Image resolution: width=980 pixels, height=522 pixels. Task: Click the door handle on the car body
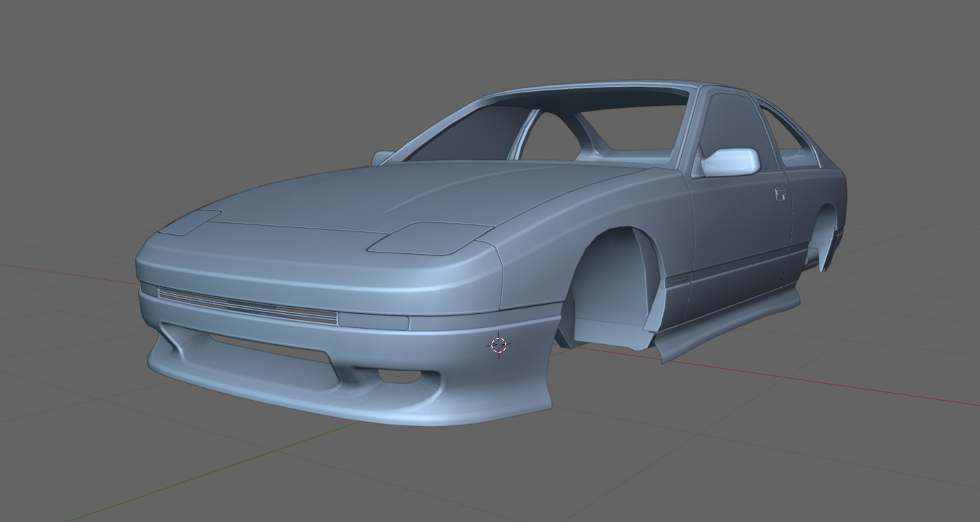(780, 193)
